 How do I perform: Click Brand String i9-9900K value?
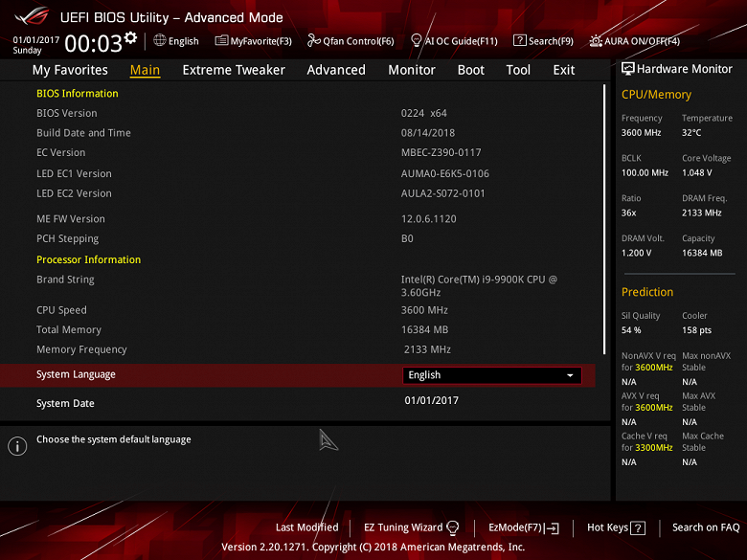point(479,285)
